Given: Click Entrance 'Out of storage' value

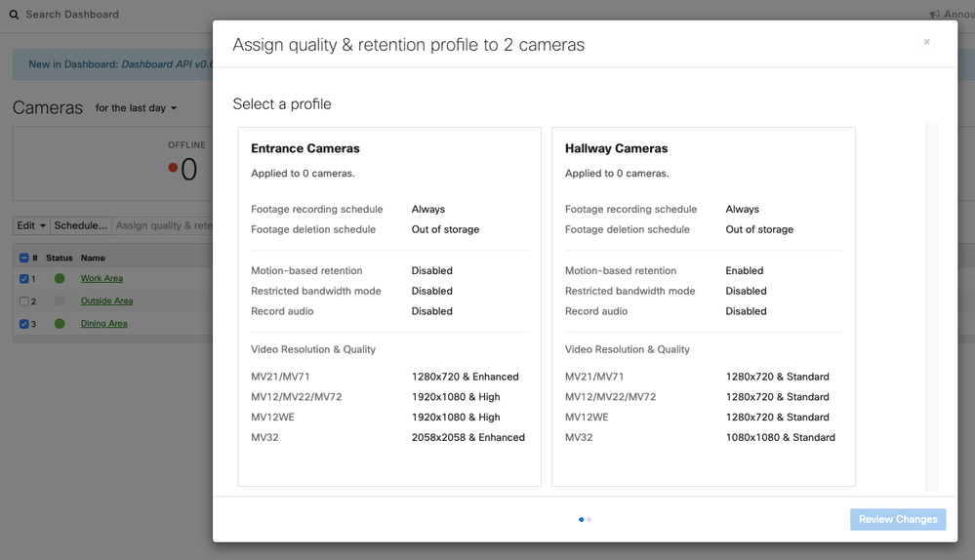Looking at the screenshot, I should point(445,229).
